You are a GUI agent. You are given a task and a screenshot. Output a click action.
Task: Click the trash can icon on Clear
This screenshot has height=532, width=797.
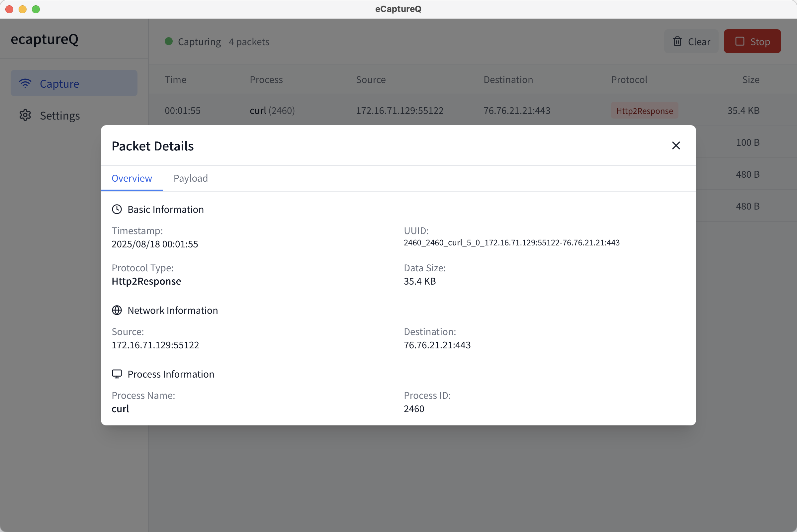(x=677, y=42)
